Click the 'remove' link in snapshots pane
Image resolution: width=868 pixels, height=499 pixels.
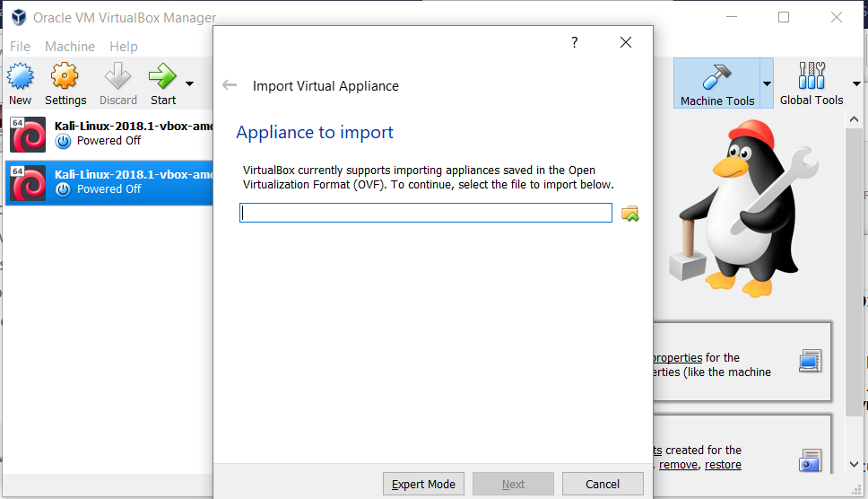[679, 465]
